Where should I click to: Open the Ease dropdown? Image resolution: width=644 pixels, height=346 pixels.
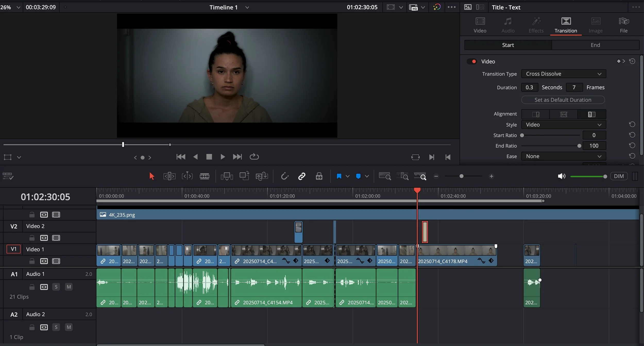pyautogui.click(x=563, y=156)
